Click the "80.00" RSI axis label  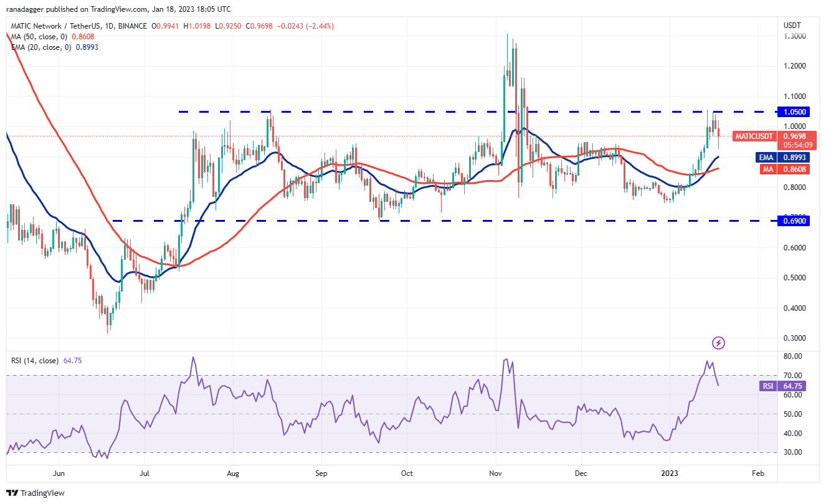(x=793, y=356)
